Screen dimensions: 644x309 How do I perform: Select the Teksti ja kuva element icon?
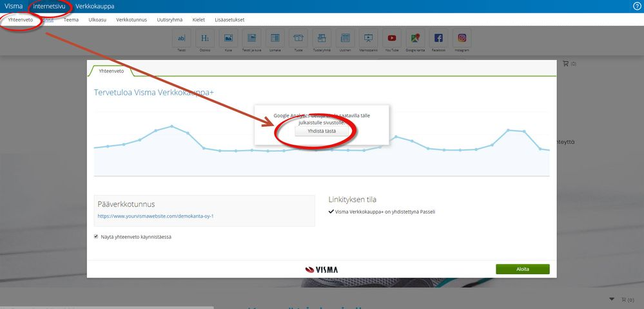[251, 38]
